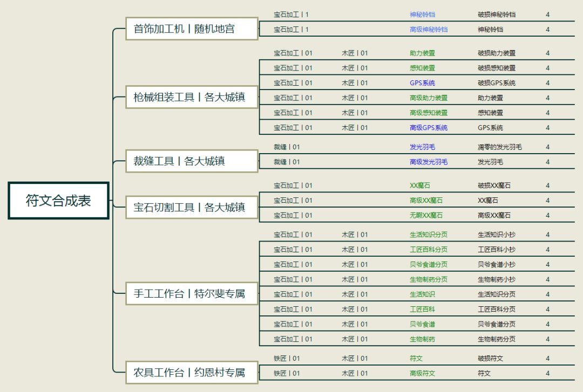Click the 首饰加工机 | 随机地宫 node

[x=192, y=29]
